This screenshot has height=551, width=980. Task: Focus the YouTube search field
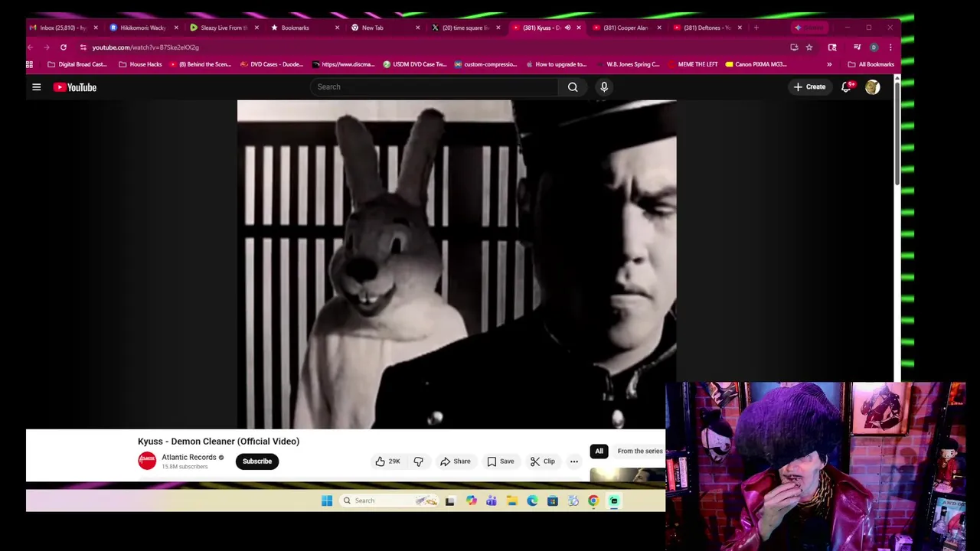pos(434,87)
